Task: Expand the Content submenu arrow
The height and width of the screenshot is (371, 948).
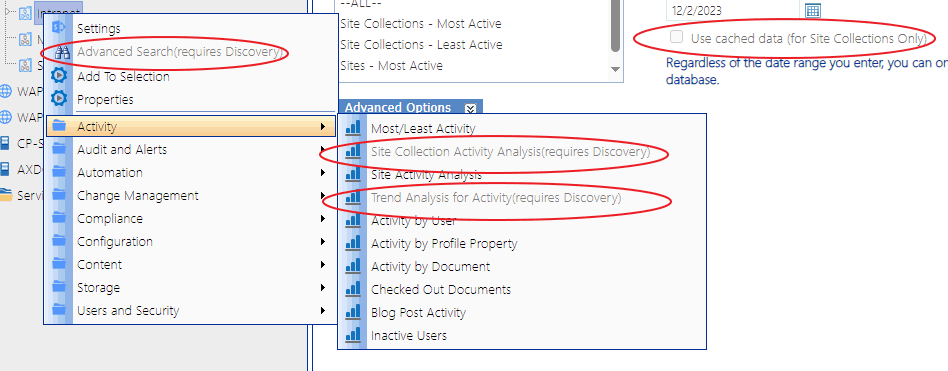Action: click(x=323, y=265)
